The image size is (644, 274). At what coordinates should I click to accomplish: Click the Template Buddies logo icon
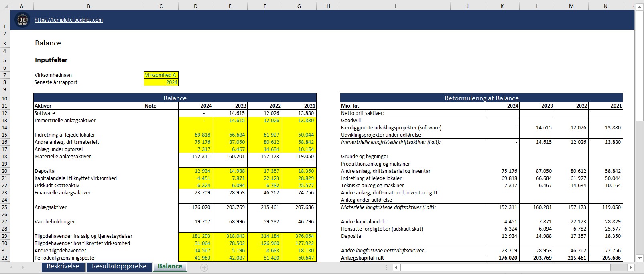[x=22, y=20]
